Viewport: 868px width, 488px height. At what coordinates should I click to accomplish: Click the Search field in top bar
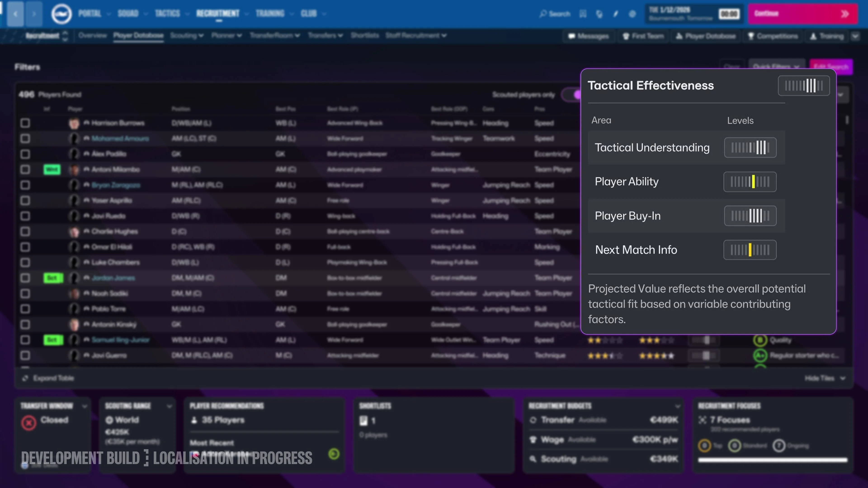click(x=555, y=14)
